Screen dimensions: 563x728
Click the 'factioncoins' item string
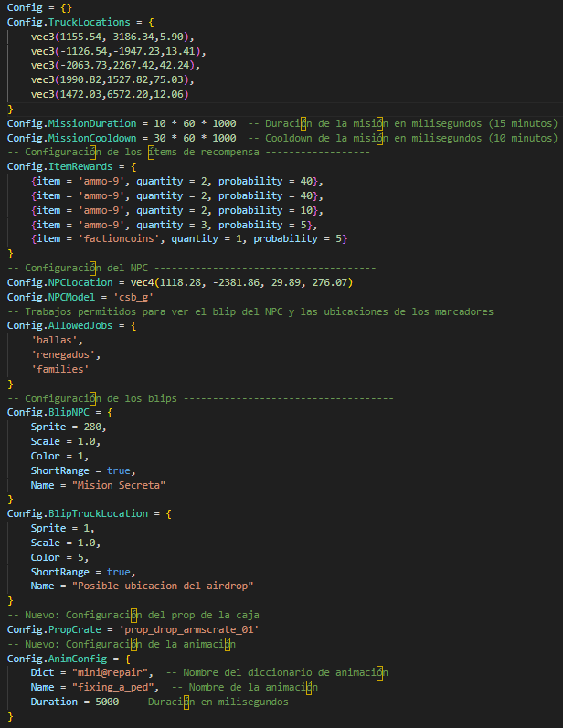[114, 239]
